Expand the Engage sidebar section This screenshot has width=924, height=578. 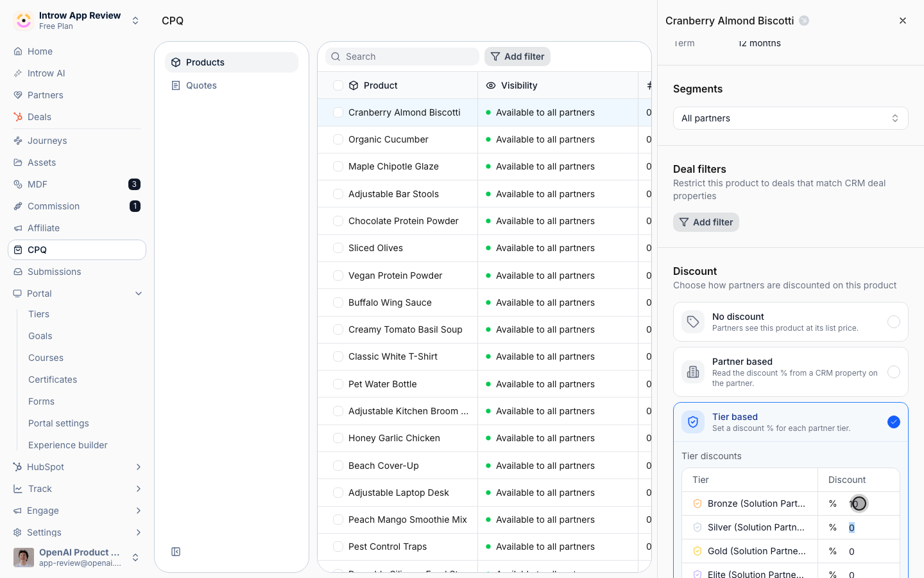(139, 511)
